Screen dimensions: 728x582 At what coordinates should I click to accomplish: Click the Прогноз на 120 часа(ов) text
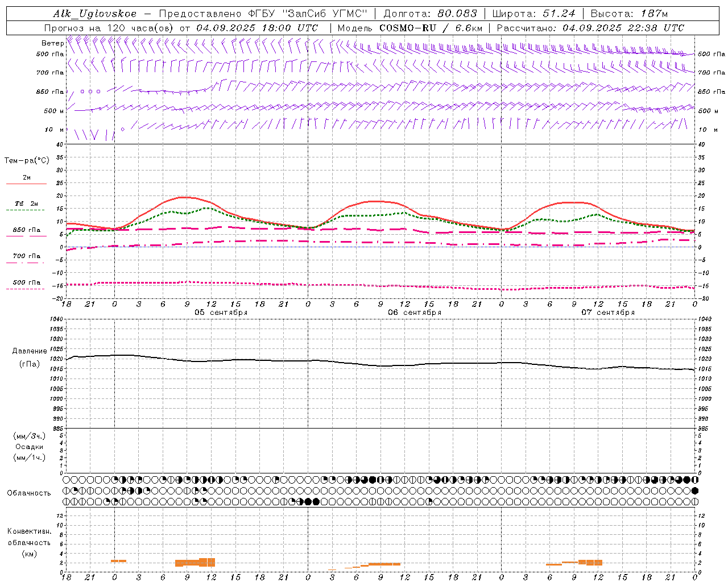pyautogui.click(x=110, y=28)
